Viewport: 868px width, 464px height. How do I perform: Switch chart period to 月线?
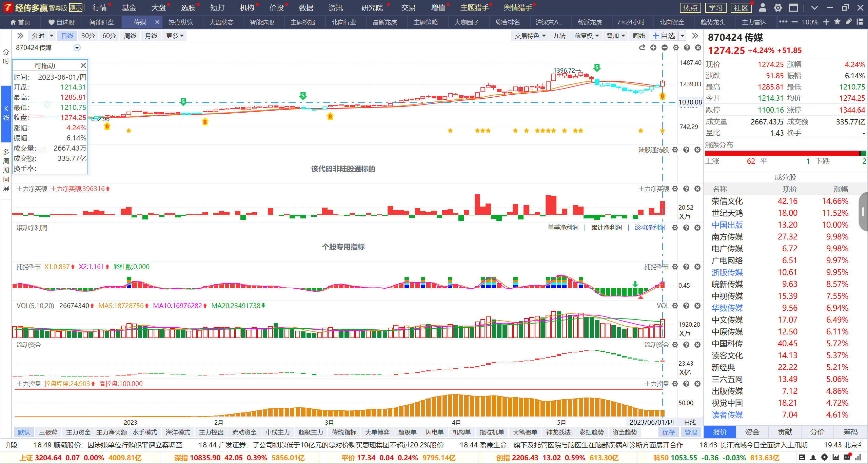point(151,36)
